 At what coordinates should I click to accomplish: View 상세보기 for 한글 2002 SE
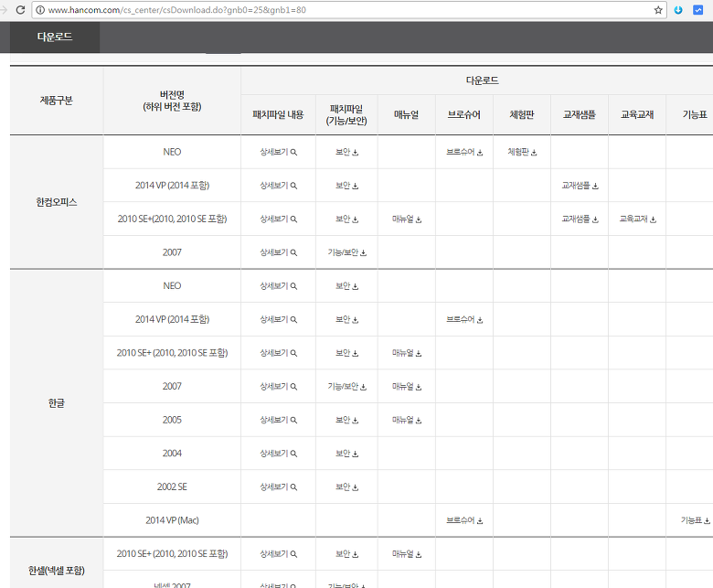(x=278, y=487)
